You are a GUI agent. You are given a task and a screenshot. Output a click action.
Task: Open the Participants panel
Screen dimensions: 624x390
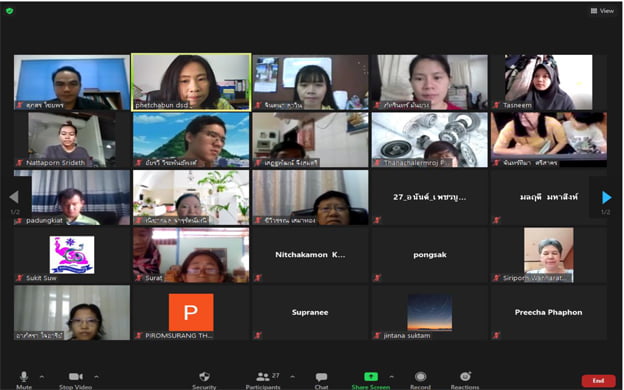263,379
